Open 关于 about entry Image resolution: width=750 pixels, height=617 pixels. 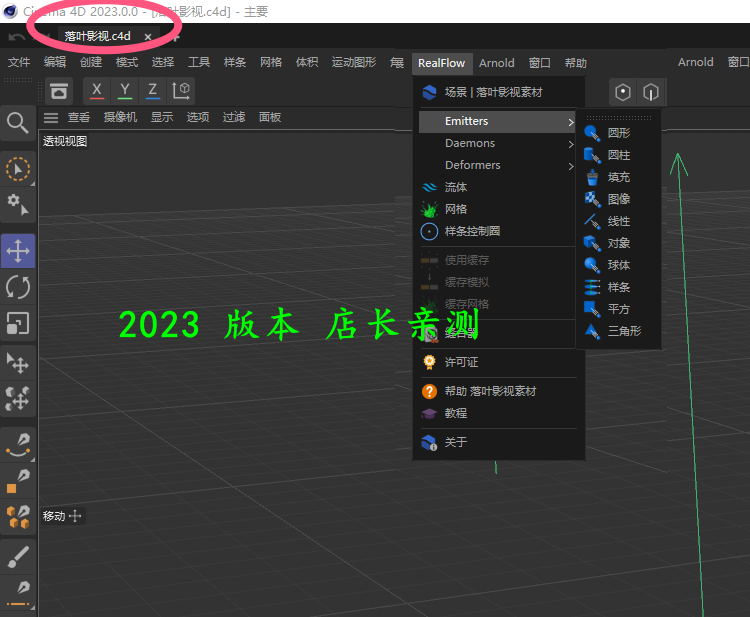tap(497, 442)
